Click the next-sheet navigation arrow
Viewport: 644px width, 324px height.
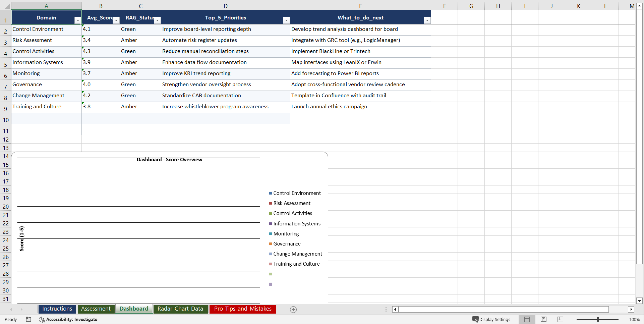click(x=21, y=309)
